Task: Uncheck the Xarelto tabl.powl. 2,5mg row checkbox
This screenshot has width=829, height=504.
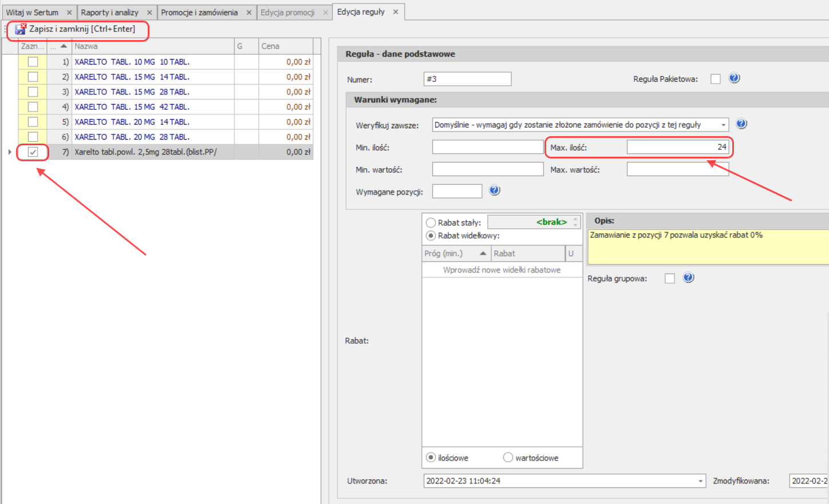Action: (33, 152)
